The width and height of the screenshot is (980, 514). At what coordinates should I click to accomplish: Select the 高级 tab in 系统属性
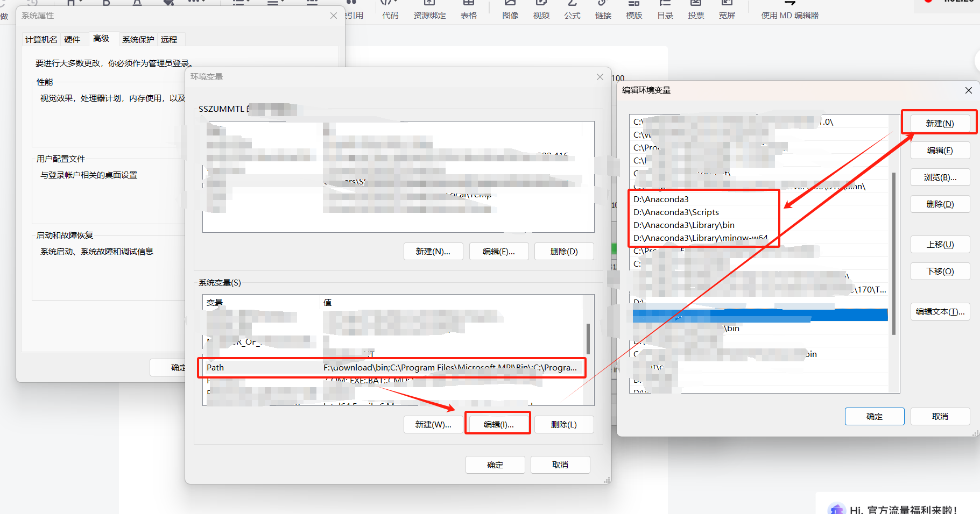tap(101, 38)
